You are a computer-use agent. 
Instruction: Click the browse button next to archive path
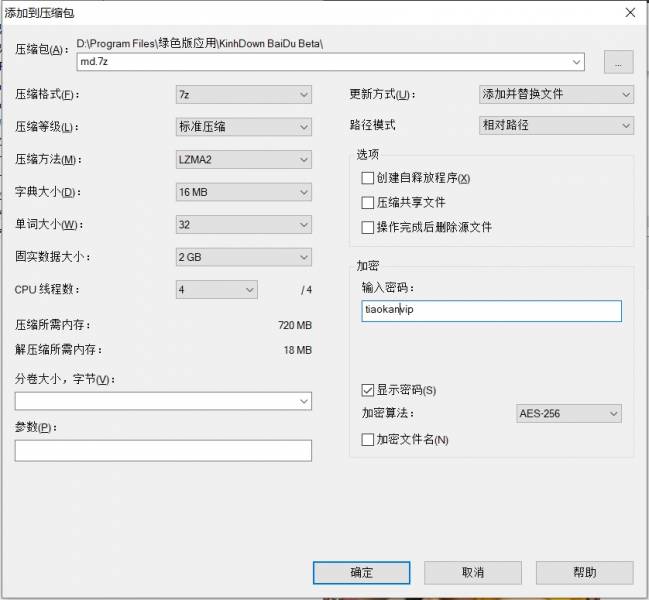[618, 62]
